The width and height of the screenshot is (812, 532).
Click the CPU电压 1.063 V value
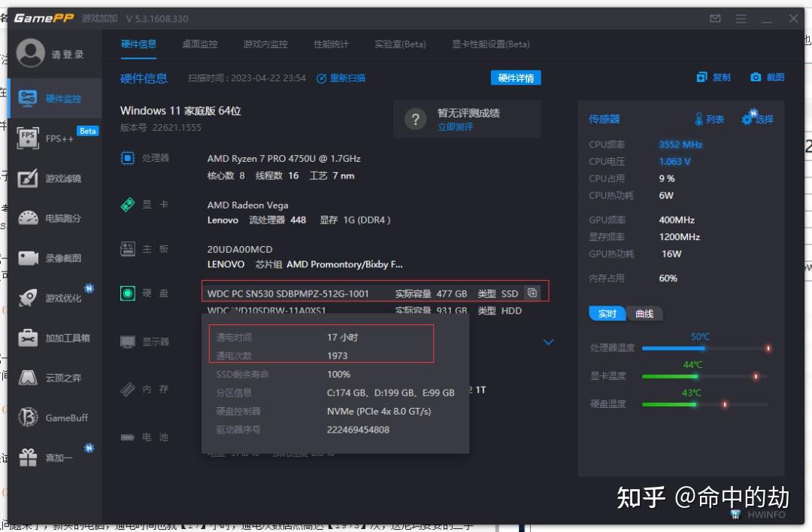(674, 161)
